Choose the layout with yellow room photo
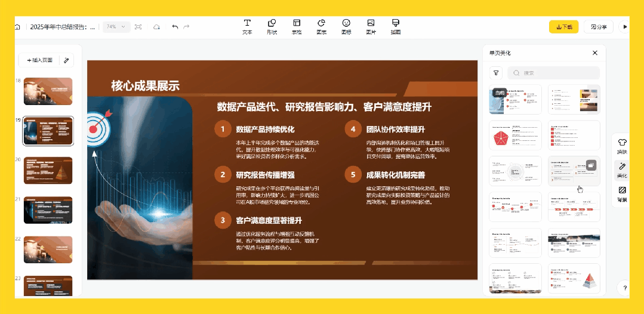 (x=574, y=100)
